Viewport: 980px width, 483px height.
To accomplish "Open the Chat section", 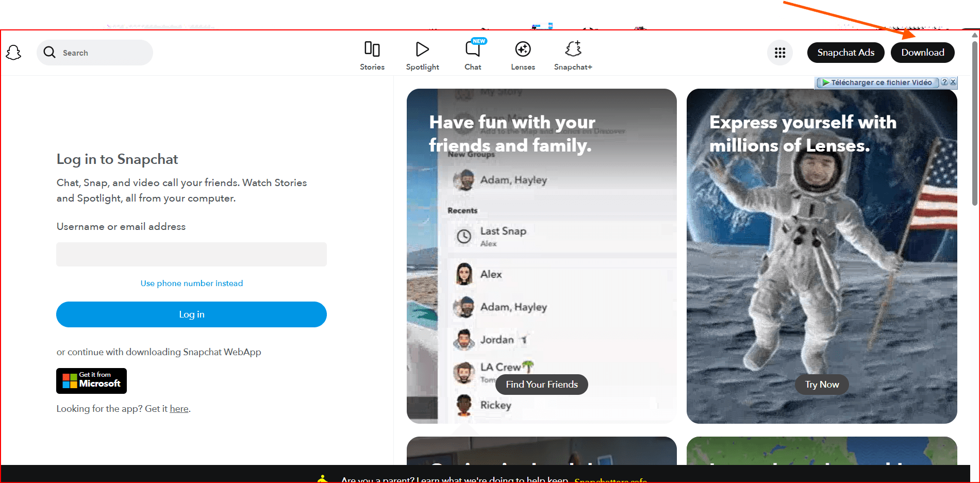I will click(x=473, y=55).
